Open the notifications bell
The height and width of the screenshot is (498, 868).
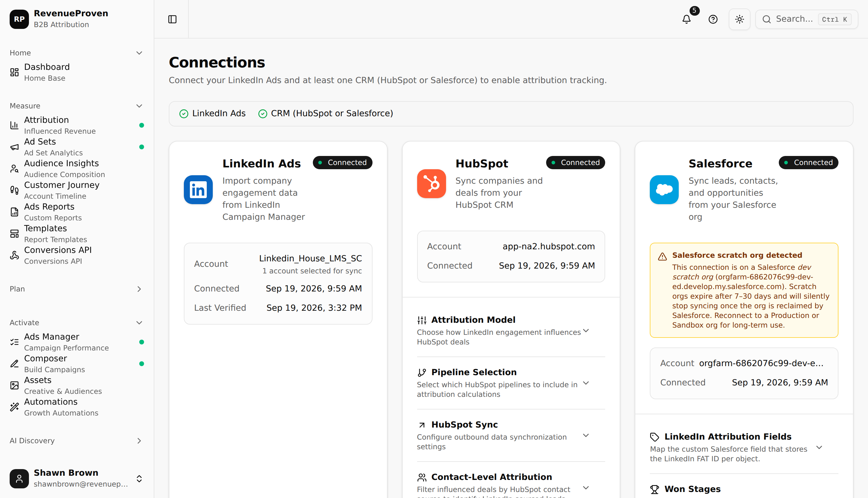coord(686,19)
